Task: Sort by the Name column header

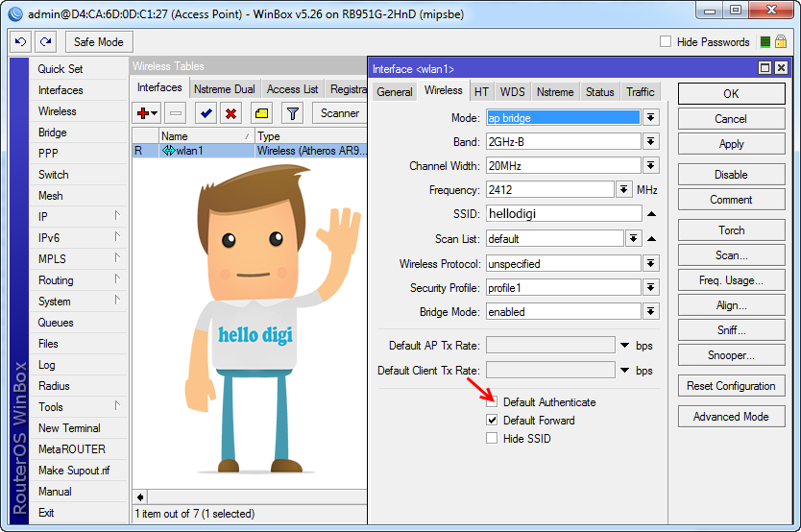Action: click(206, 136)
